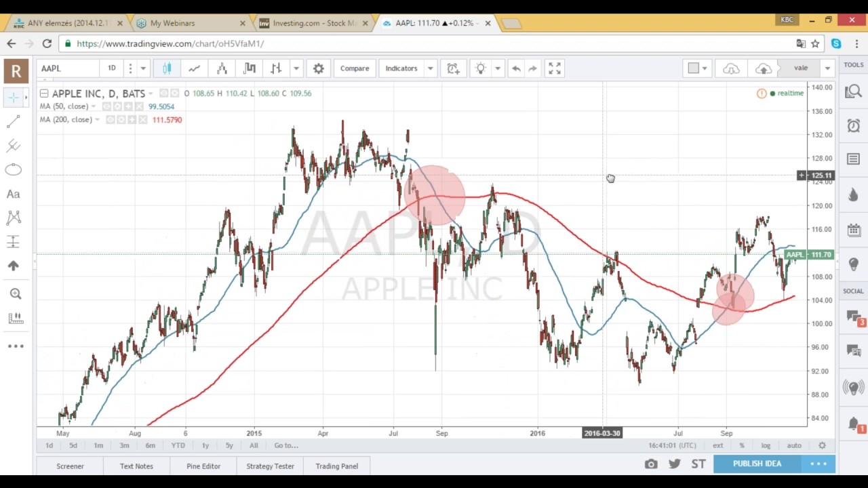The width and height of the screenshot is (868, 488).
Task: Select the pitchfork drawing tool
Action: coord(14,146)
